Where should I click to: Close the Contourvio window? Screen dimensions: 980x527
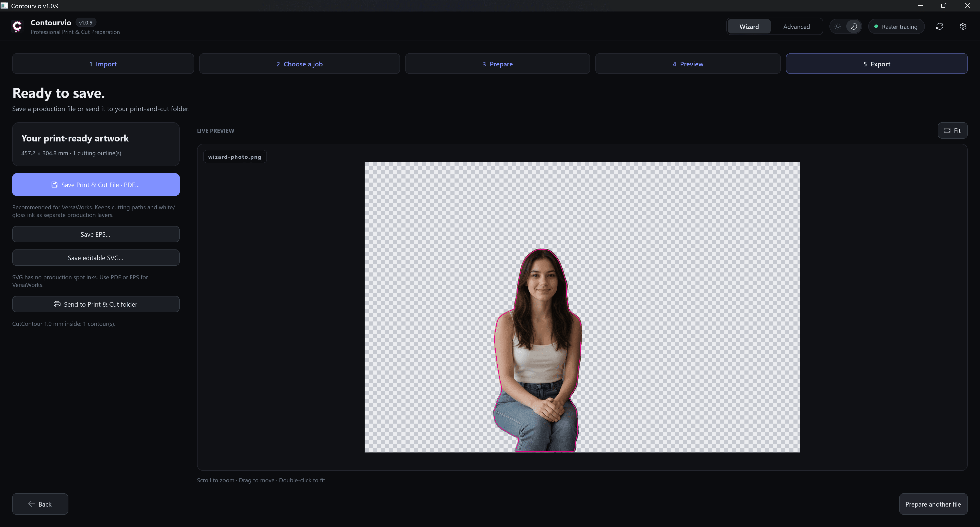click(x=967, y=6)
